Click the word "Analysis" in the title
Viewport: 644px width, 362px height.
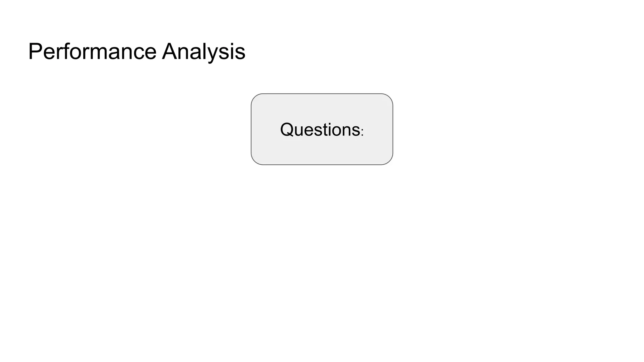coord(203,52)
